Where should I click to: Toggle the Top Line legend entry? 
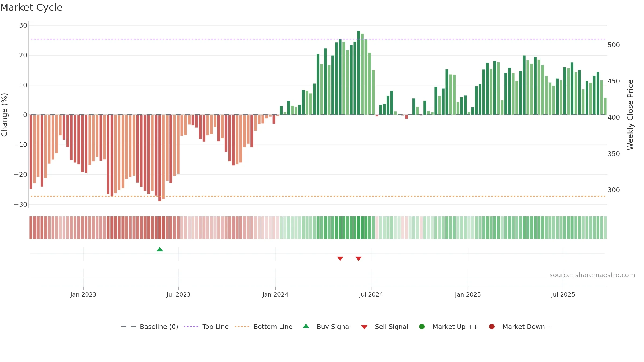click(x=206, y=327)
